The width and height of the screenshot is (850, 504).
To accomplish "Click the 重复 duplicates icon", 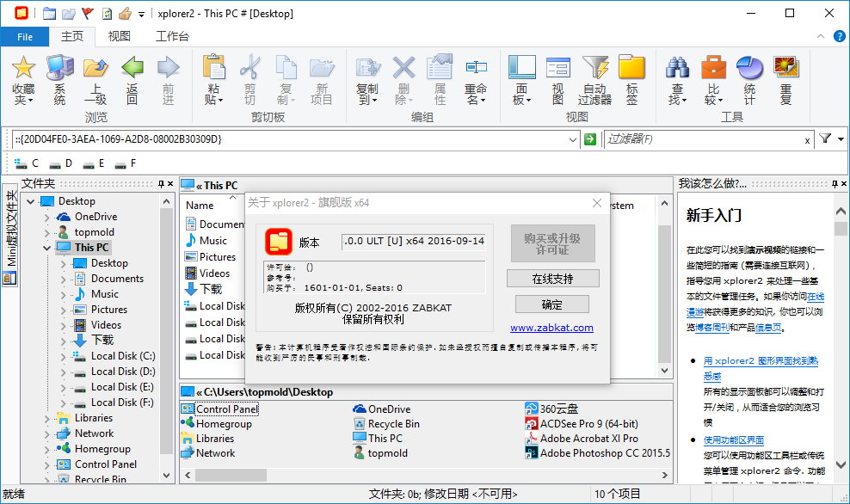I will click(786, 68).
